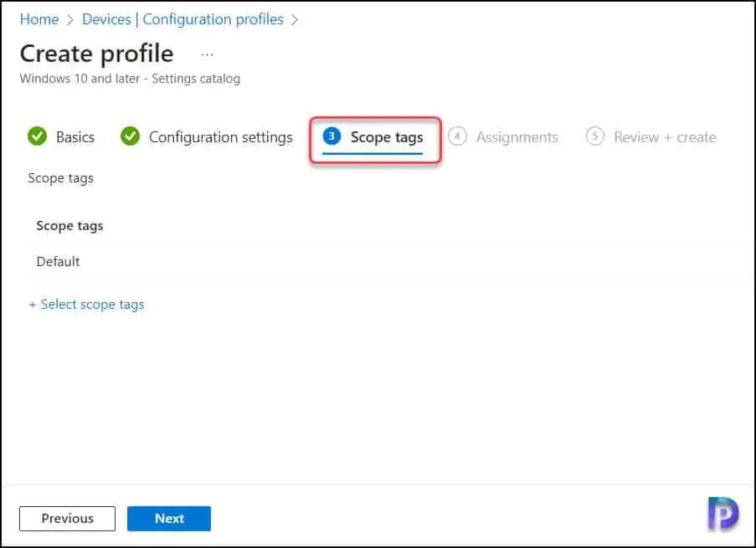The width and height of the screenshot is (756, 548).
Task: Click the chevron after Home breadcrumb
Action: coord(70,20)
